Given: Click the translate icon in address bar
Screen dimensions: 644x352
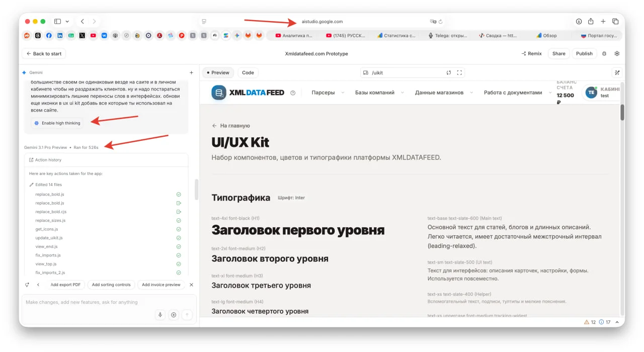Looking at the screenshot, I should [433, 22].
